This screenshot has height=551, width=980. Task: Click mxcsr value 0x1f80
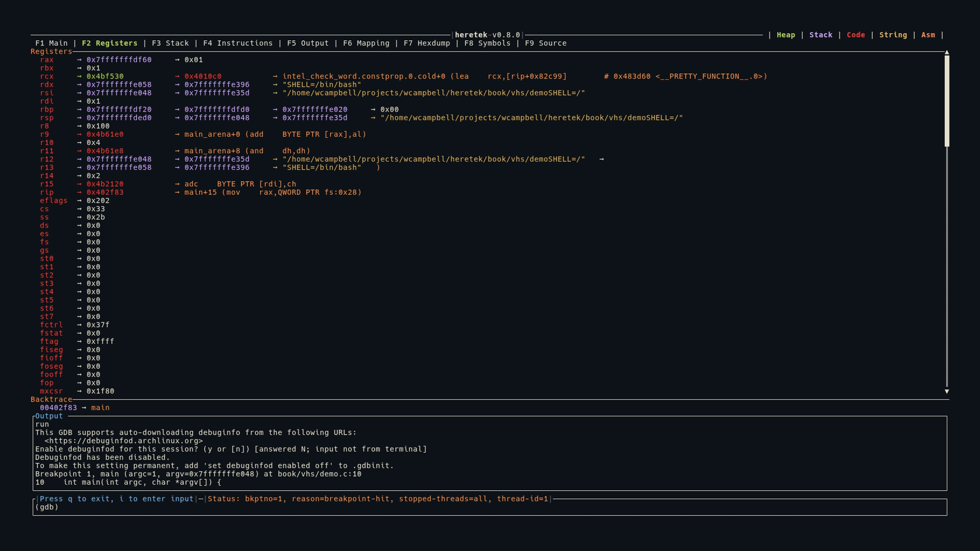coord(101,391)
